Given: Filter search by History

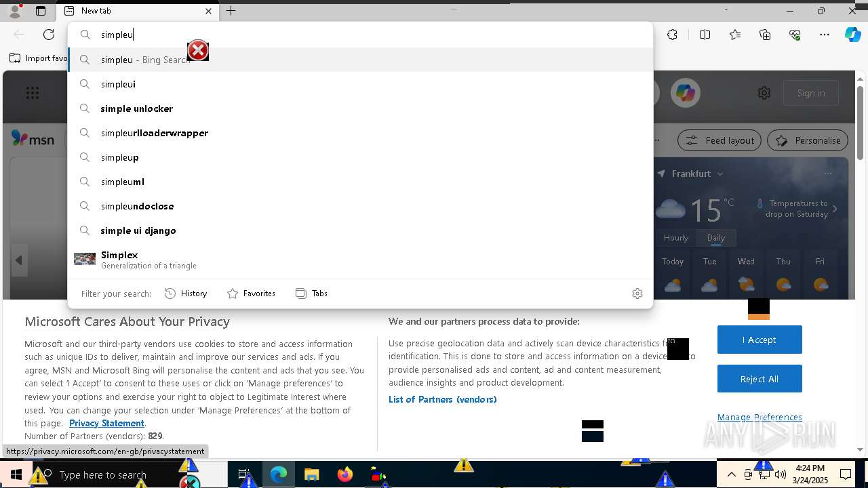Looking at the screenshot, I should [x=186, y=293].
